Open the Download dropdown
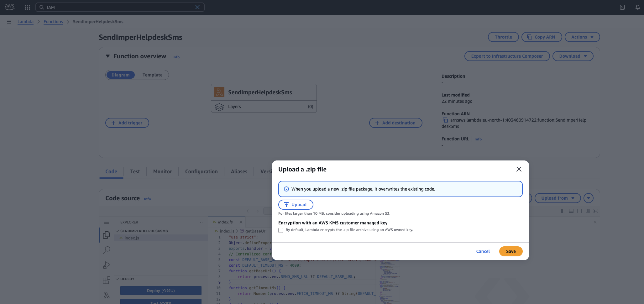644x304 pixels. [x=573, y=56]
